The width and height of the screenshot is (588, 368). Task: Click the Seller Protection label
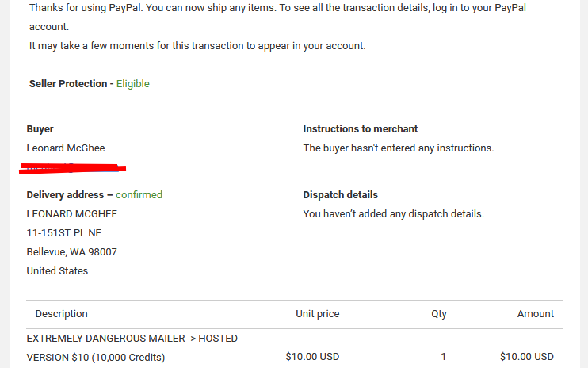(68, 83)
